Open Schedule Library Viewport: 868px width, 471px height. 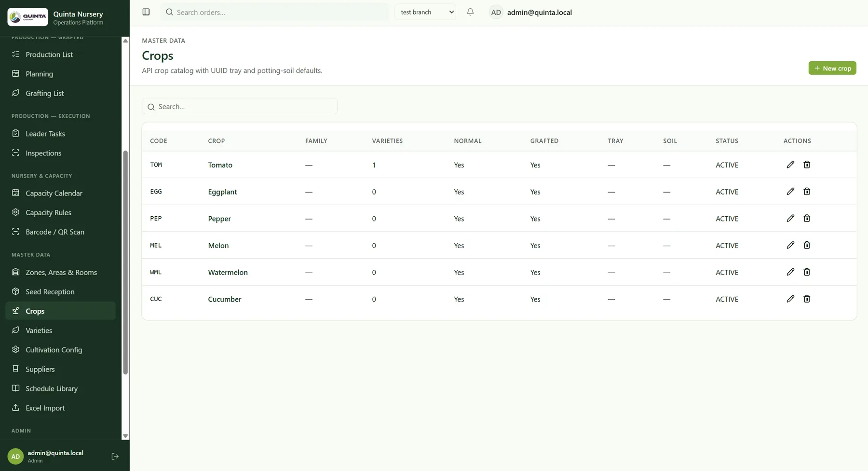(60, 388)
